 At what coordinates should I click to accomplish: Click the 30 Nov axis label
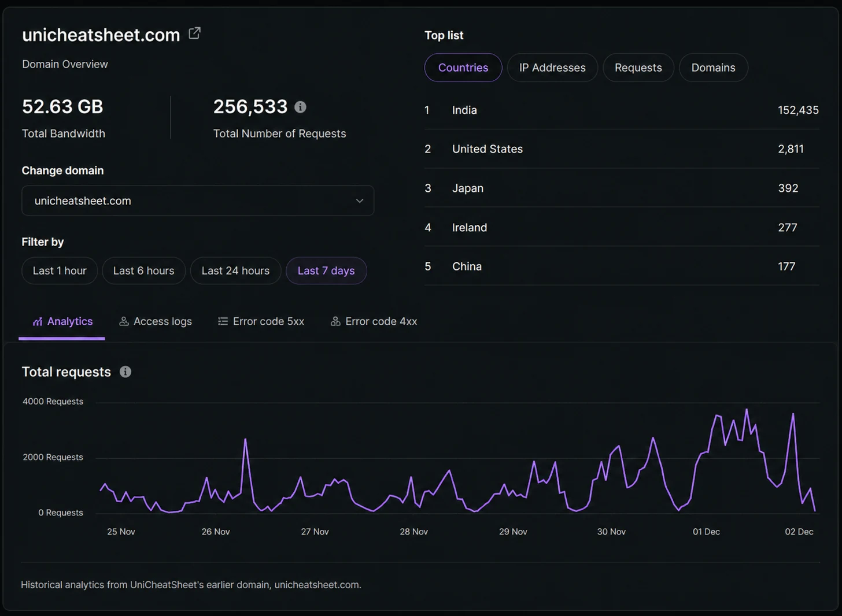coord(611,532)
